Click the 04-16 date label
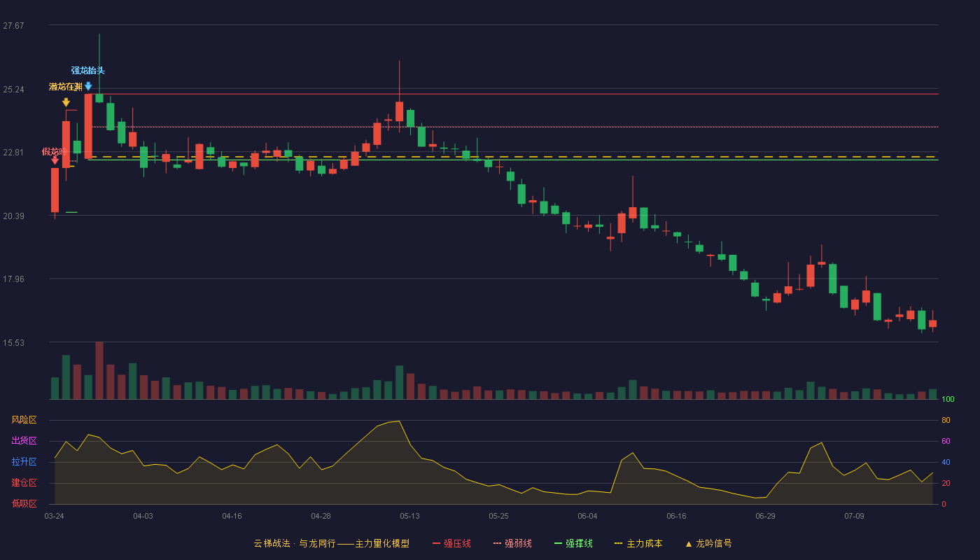The height and width of the screenshot is (560, 980). click(x=232, y=516)
